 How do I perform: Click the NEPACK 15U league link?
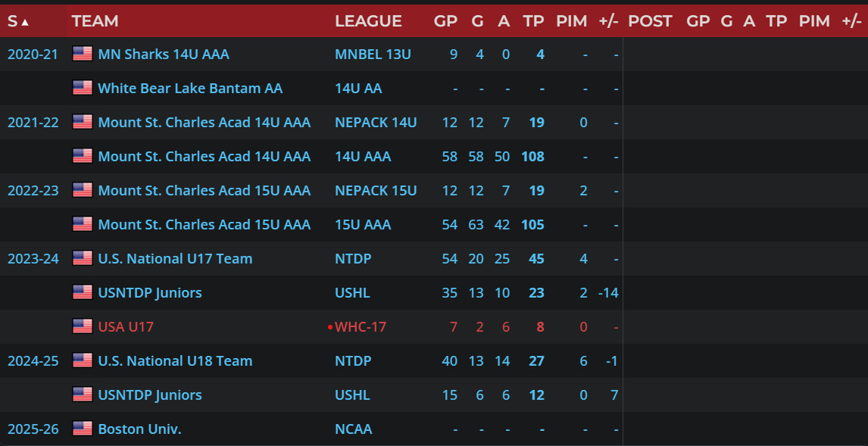(x=376, y=190)
